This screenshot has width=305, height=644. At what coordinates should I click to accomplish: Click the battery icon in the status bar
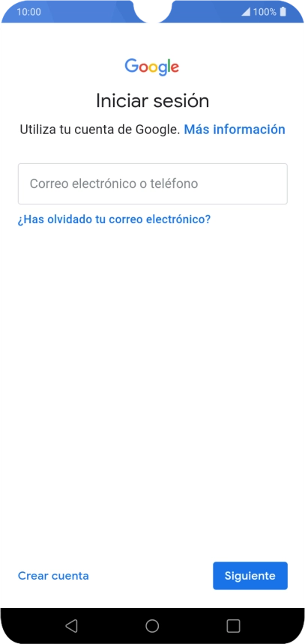pos(283,11)
